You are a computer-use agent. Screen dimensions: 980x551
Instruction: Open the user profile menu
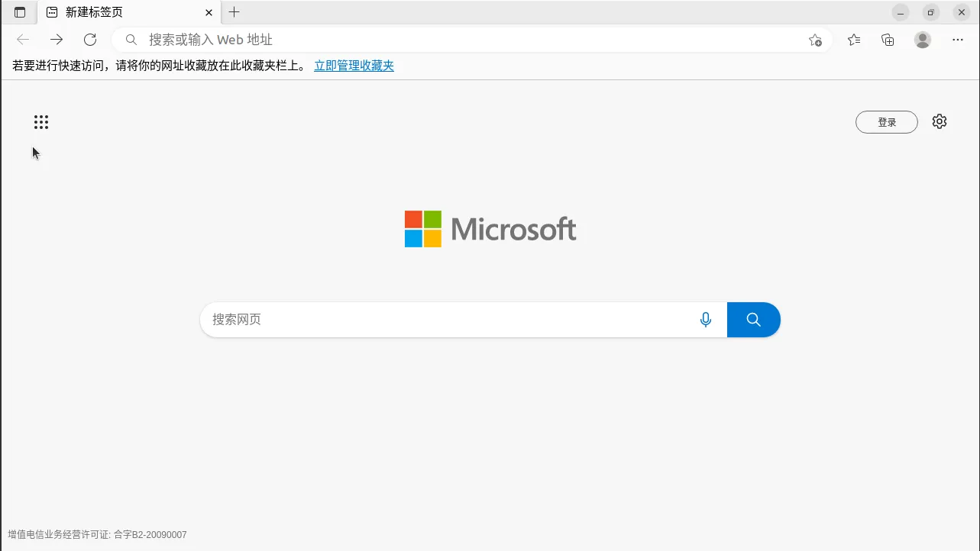pyautogui.click(x=923, y=40)
